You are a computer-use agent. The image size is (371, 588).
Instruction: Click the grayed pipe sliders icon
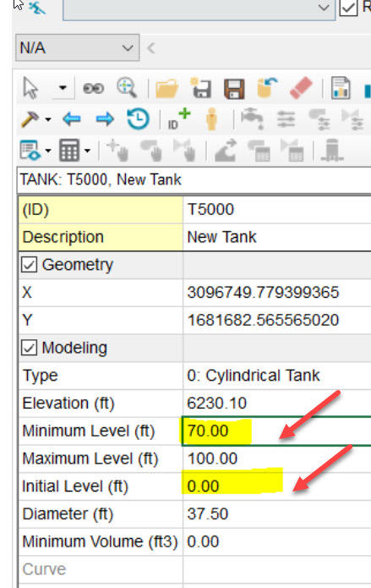pos(319,119)
